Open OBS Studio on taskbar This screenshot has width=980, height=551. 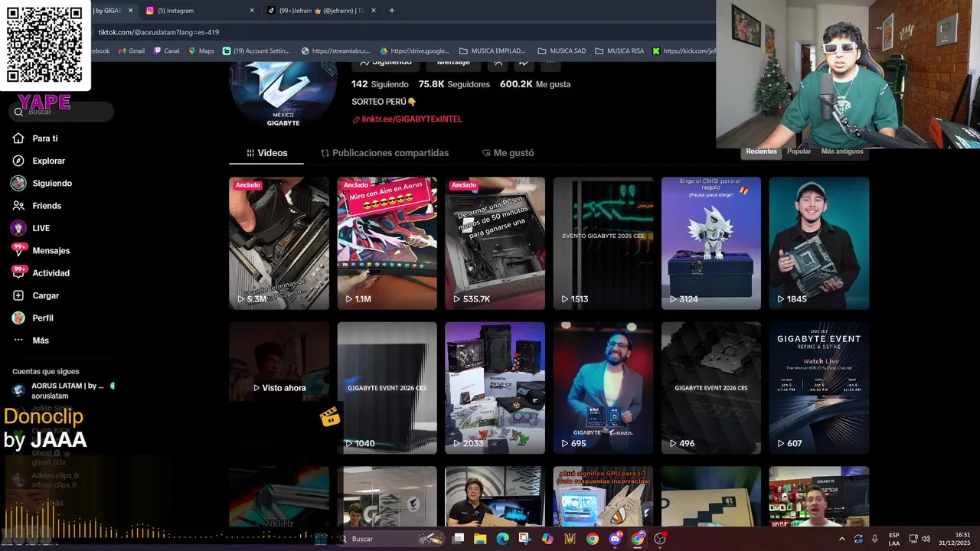pyautogui.click(x=660, y=539)
